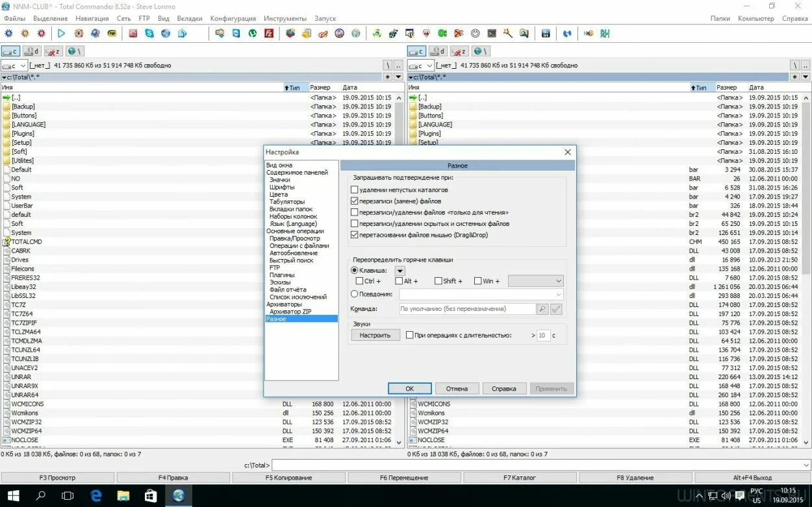812x507 pixels.
Task: Select drive c button in left panel
Action: pos(10,51)
